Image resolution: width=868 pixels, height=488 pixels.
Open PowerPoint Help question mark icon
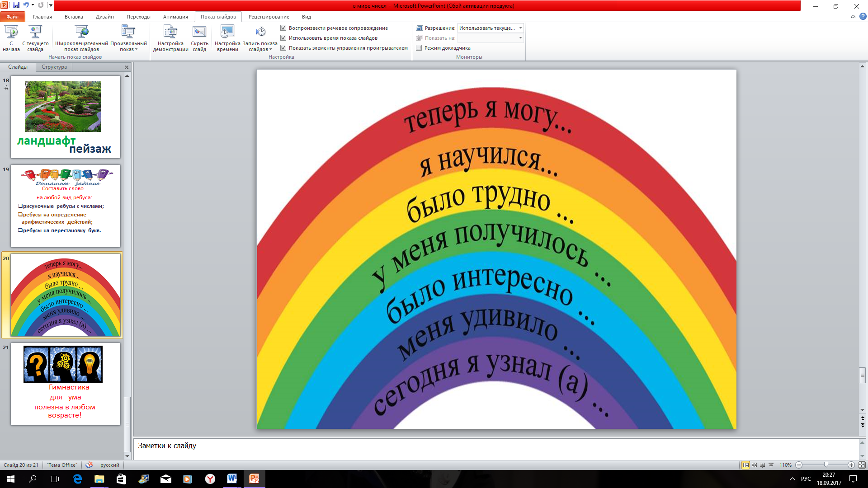pyautogui.click(x=863, y=17)
